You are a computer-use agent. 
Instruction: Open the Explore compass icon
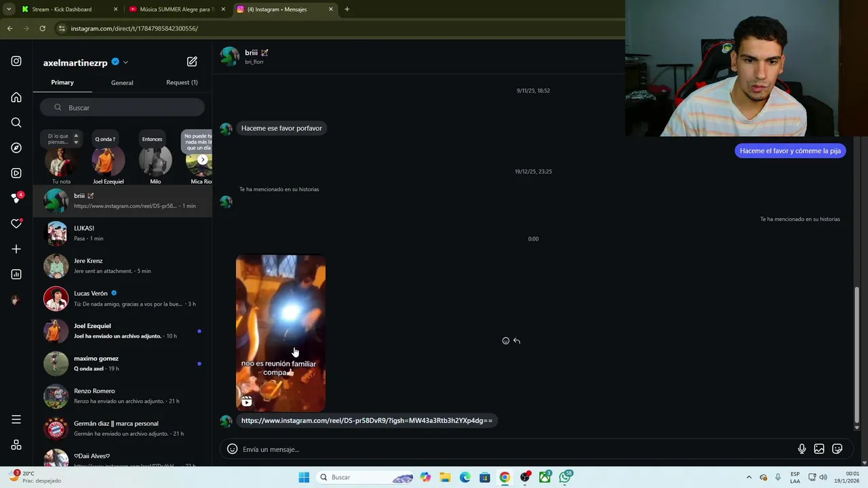tap(16, 148)
